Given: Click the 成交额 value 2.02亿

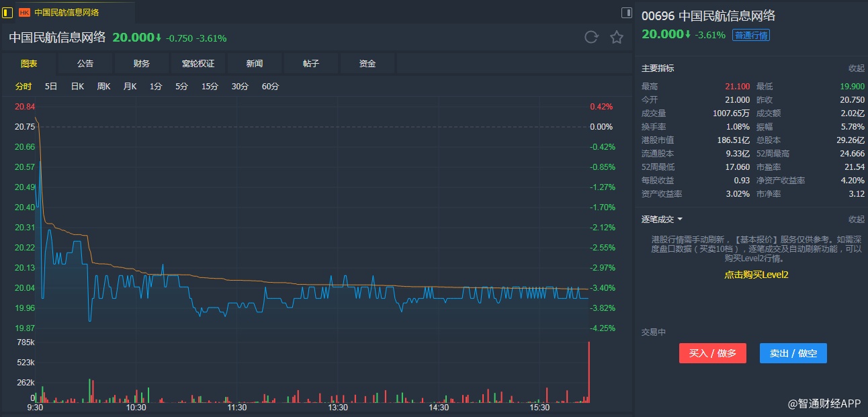Looking at the screenshot, I should point(853,113).
